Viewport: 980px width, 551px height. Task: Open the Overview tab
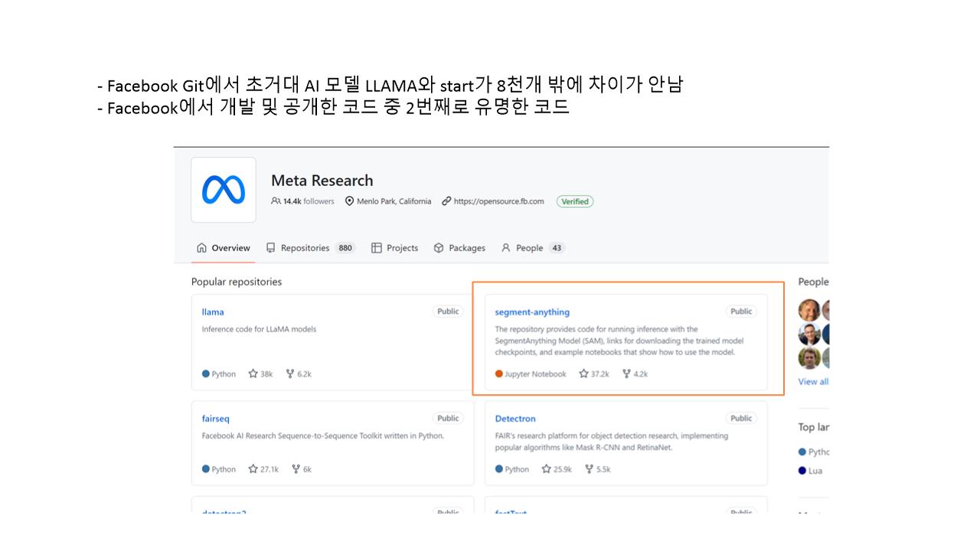tap(224, 248)
